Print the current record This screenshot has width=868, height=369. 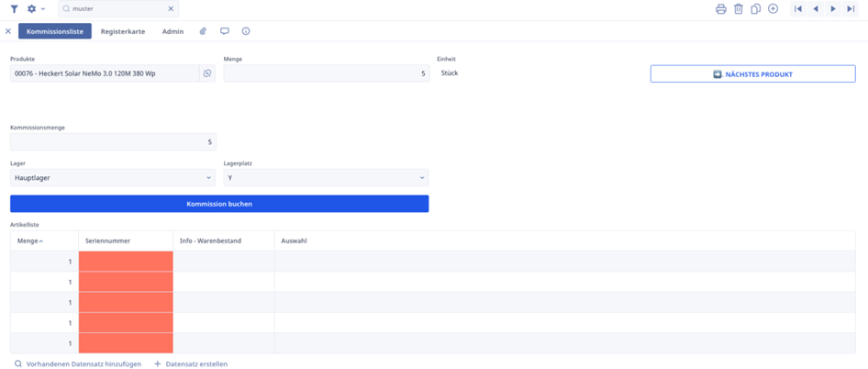(721, 9)
